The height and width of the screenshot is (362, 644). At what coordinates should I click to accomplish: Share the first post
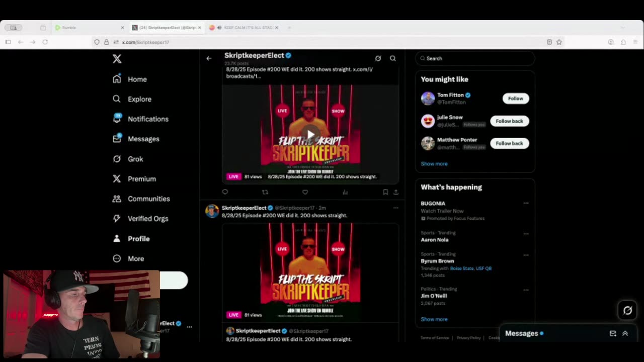tap(396, 192)
